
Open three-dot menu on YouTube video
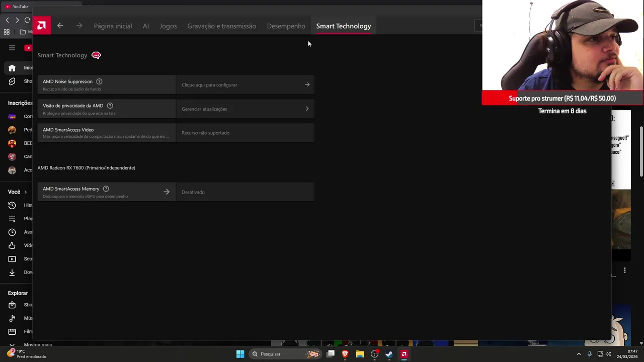625,270
